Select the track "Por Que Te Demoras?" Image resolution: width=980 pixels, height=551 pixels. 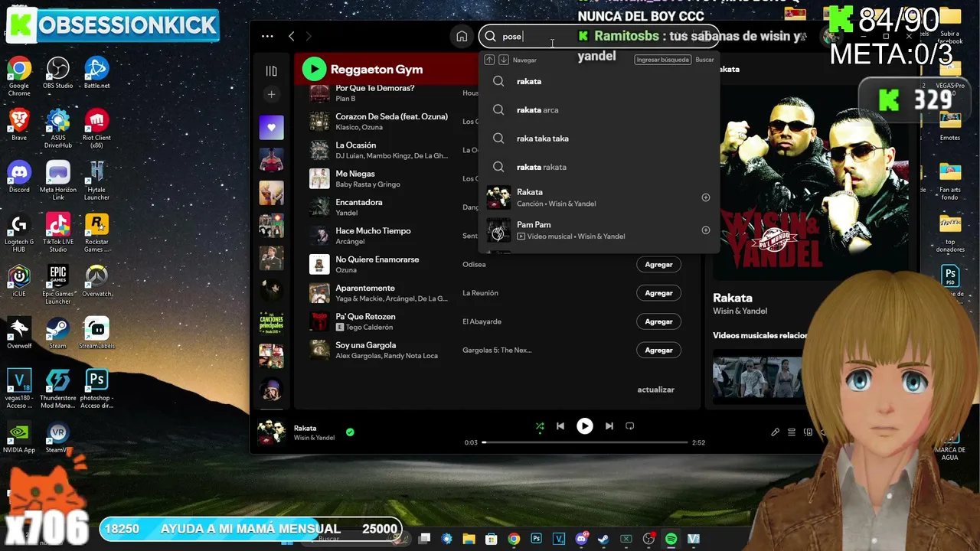point(375,88)
